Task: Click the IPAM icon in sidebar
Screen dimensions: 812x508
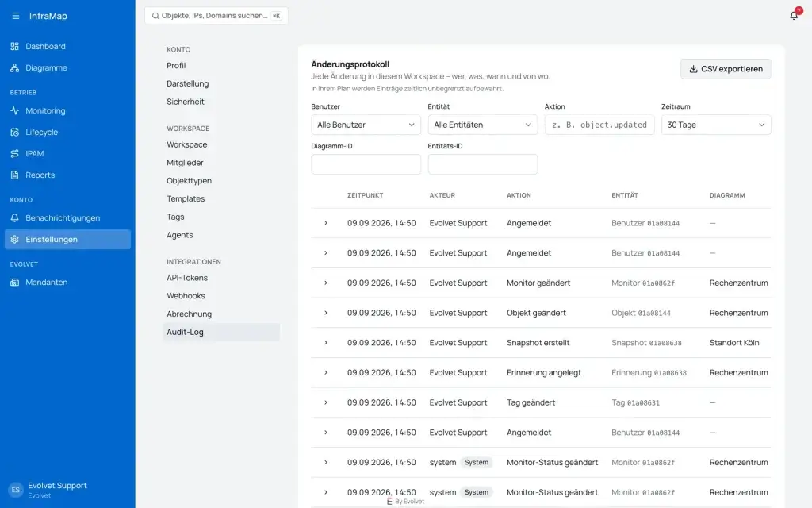Action: 14,153
